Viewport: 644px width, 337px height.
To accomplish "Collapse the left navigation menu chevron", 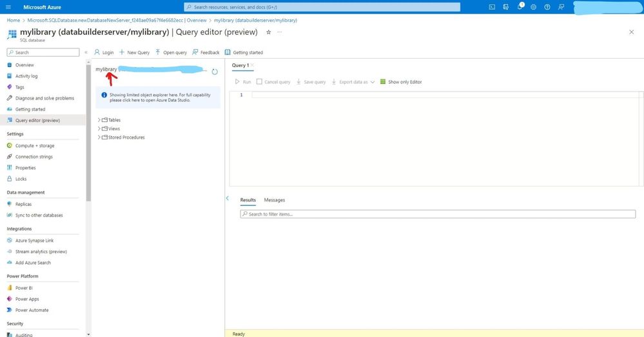I will [86, 52].
